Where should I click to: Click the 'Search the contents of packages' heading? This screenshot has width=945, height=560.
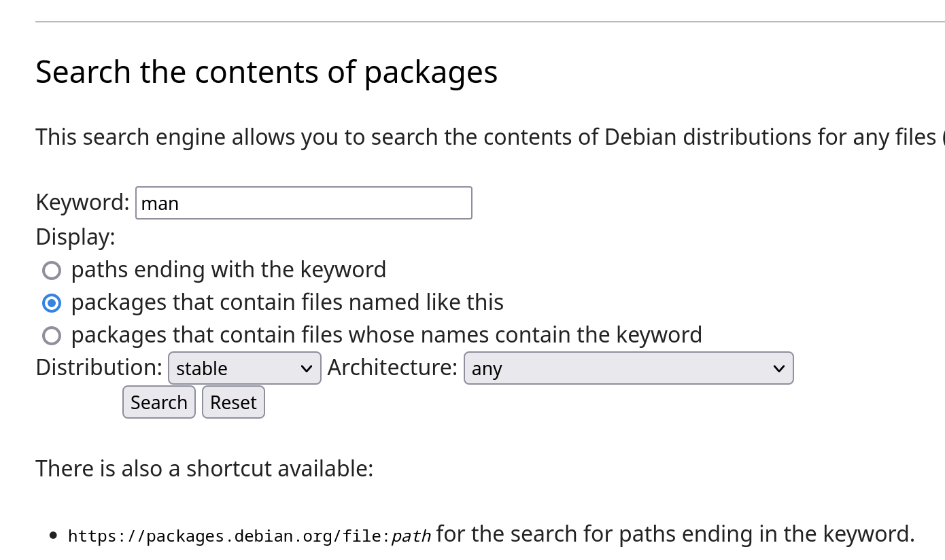click(x=267, y=72)
